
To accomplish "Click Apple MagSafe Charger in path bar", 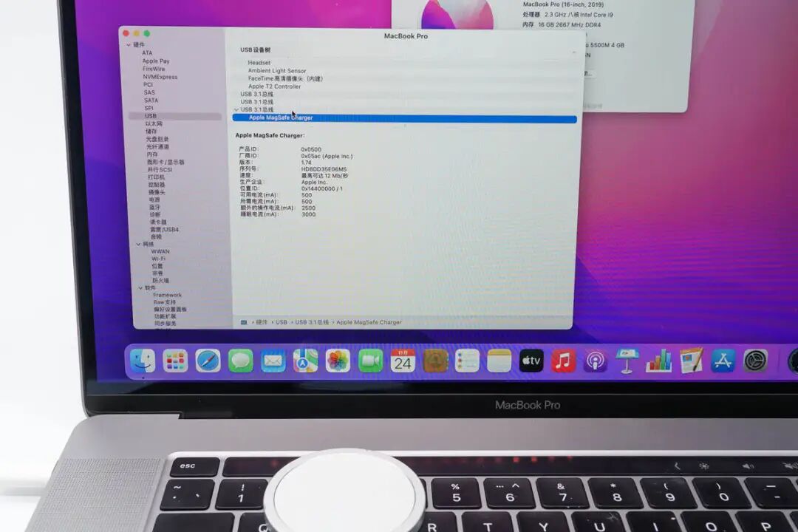I will point(369,322).
